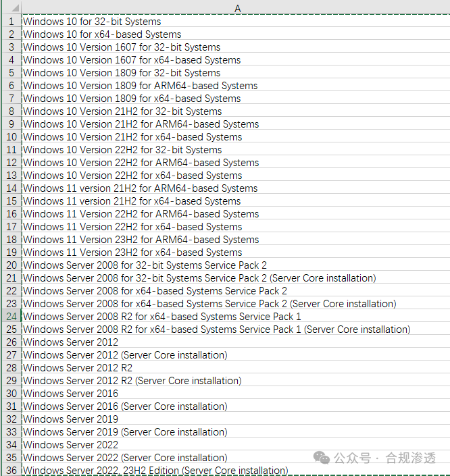Click cell 'Windows 10 for 32-bit Systems'
Screen dimensions: 450x476
[236, 22]
